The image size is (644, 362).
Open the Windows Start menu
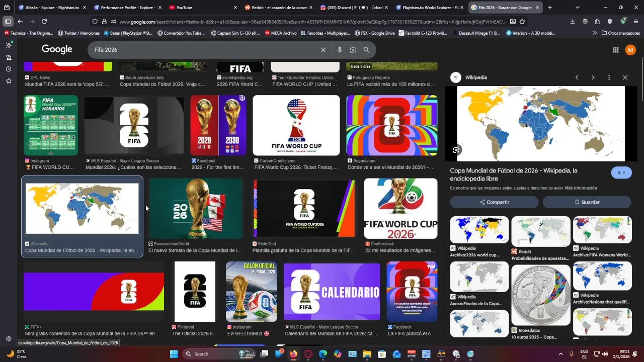click(x=174, y=353)
